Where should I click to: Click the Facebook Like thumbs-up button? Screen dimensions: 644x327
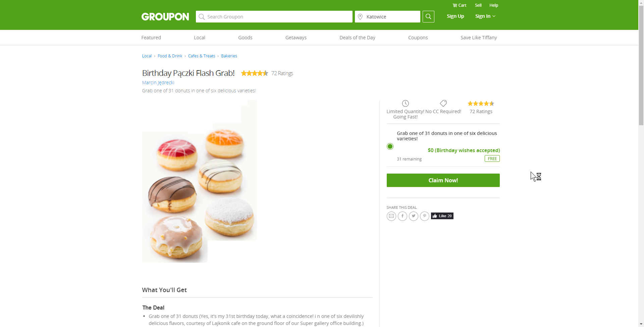click(442, 216)
